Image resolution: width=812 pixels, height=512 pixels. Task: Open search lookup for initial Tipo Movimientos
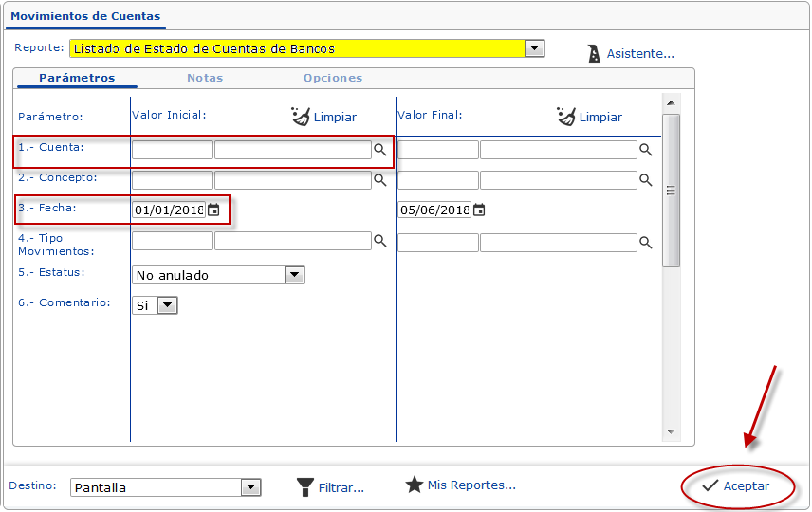[x=380, y=241]
